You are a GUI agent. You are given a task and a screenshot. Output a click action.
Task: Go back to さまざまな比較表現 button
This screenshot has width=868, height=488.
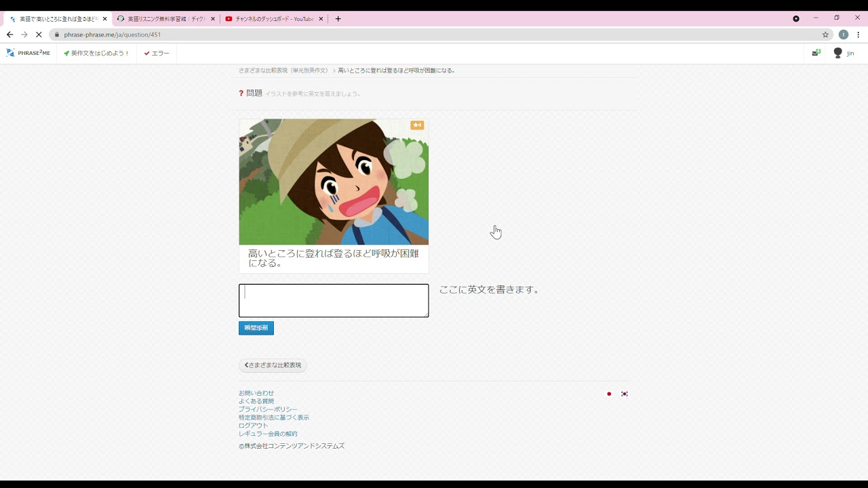tap(273, 365)
